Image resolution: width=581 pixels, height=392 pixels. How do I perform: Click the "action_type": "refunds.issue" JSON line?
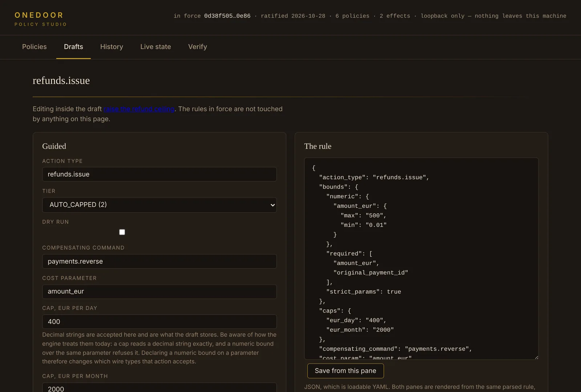tap(374, 177)
